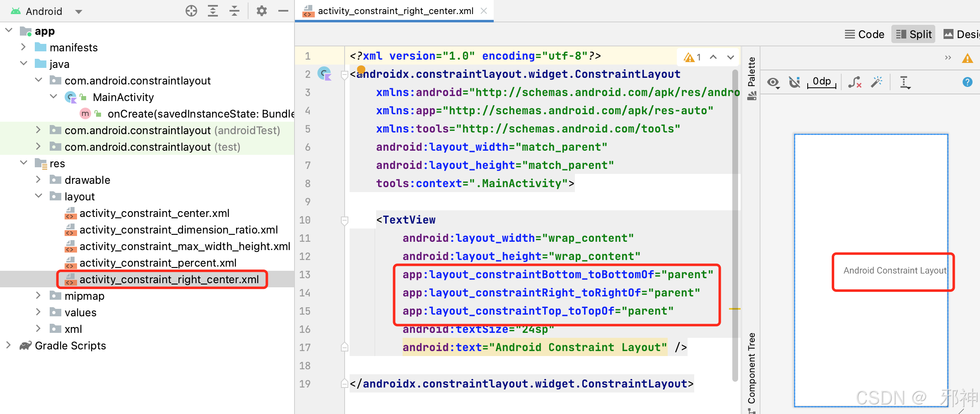Click yellow warning stripe marker on scrollbar

tap(735, 309)
